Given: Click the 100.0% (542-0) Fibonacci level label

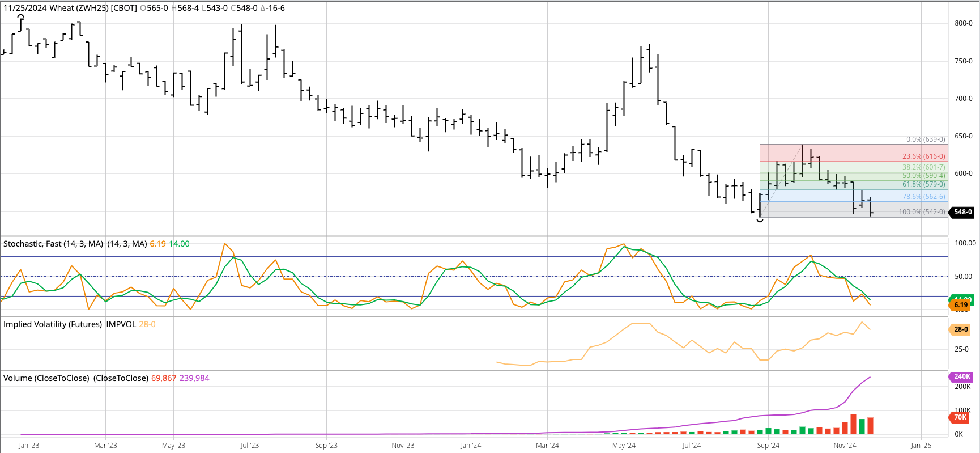Looking at the screenshot, I should [922, 212].
